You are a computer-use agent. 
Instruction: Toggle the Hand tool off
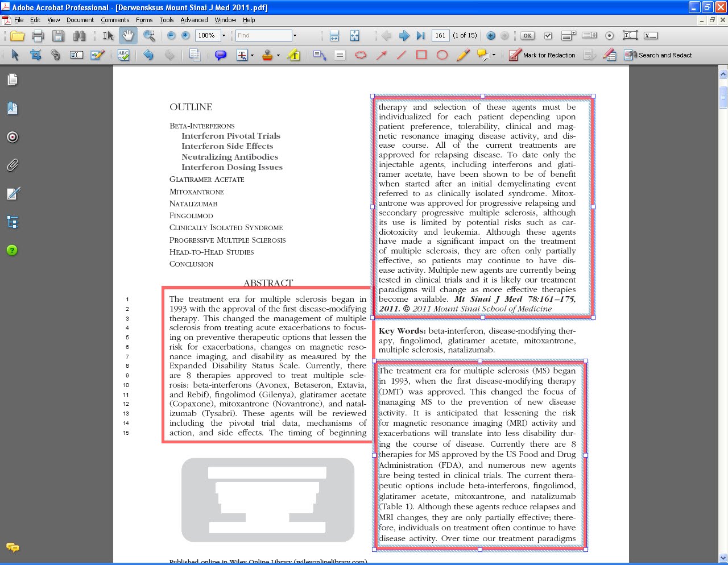(x=128, y=35)
